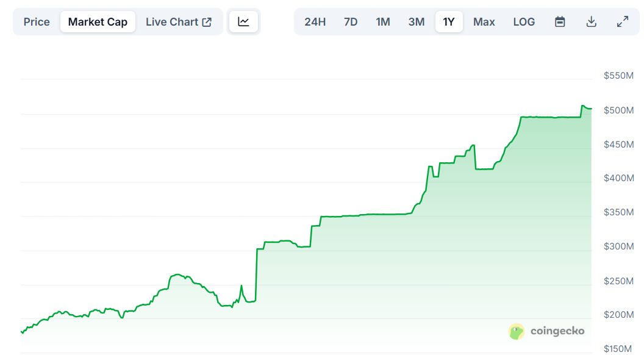This screenshot has width=644, height=355.
Task: Switch to the 3M range
Action: click(416, 21)
